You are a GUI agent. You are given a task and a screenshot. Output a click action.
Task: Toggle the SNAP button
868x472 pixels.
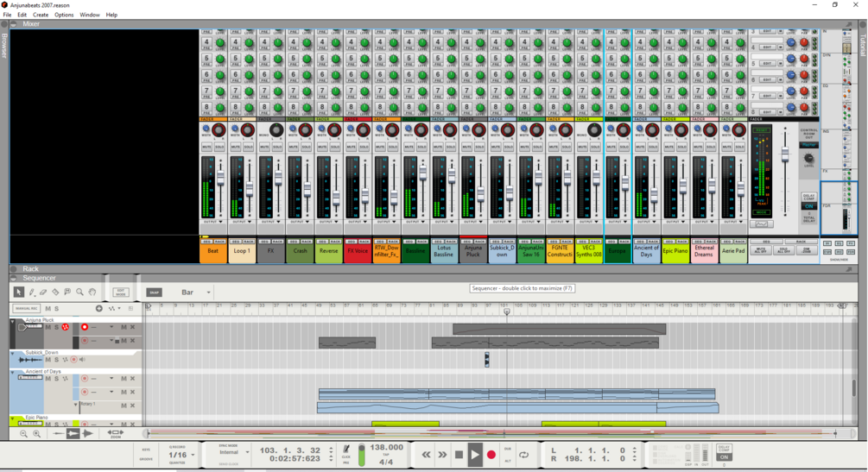click(x=155, y=293)
